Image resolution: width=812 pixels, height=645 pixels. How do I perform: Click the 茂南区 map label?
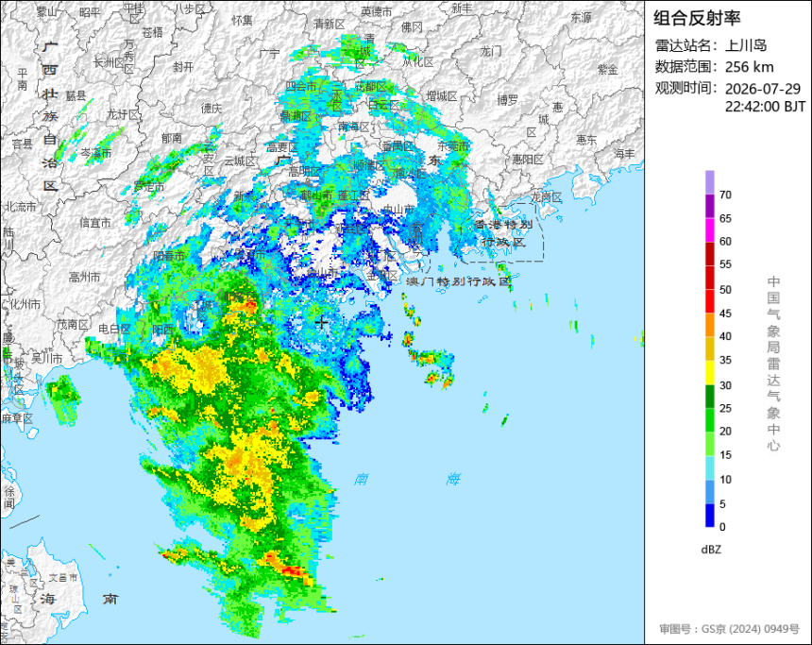click(73, 325)
